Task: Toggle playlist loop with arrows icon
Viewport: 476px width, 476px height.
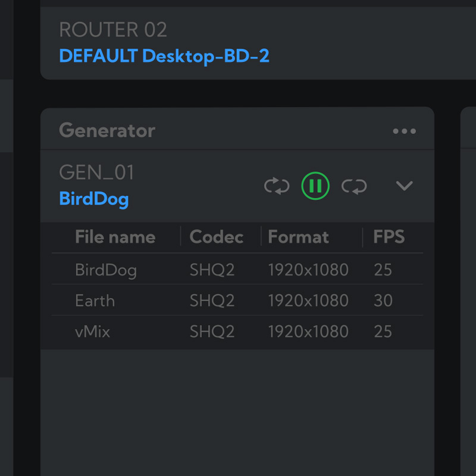Action: point(277,186)
